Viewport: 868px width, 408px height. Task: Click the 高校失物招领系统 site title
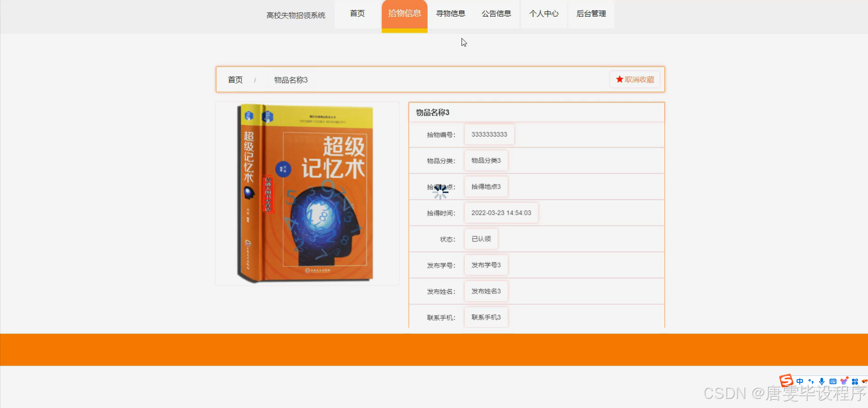[296, 16]
